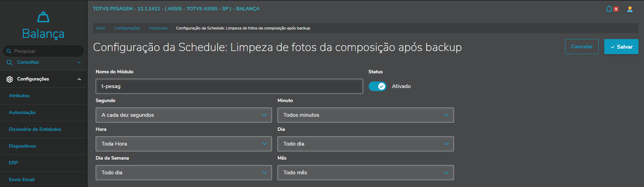Toggle the Ativado status switch
The image size is (644, 187).
(x=377, y=86)
